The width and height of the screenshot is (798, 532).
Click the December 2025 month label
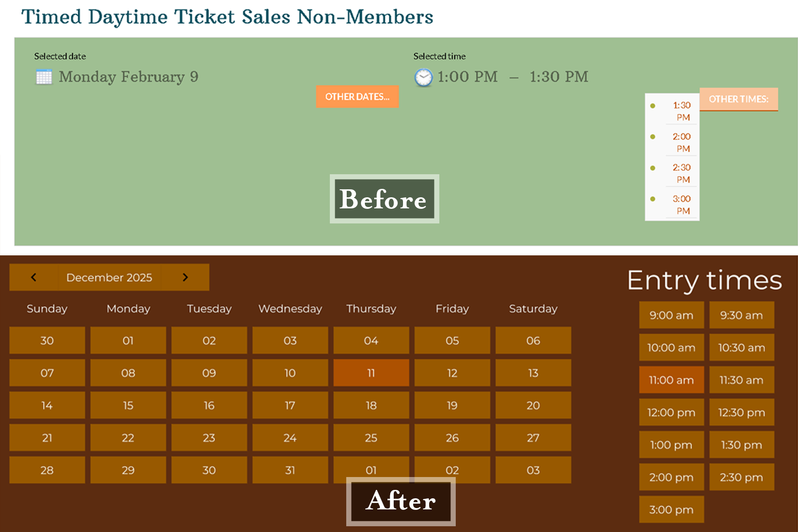tap(109, 277)
